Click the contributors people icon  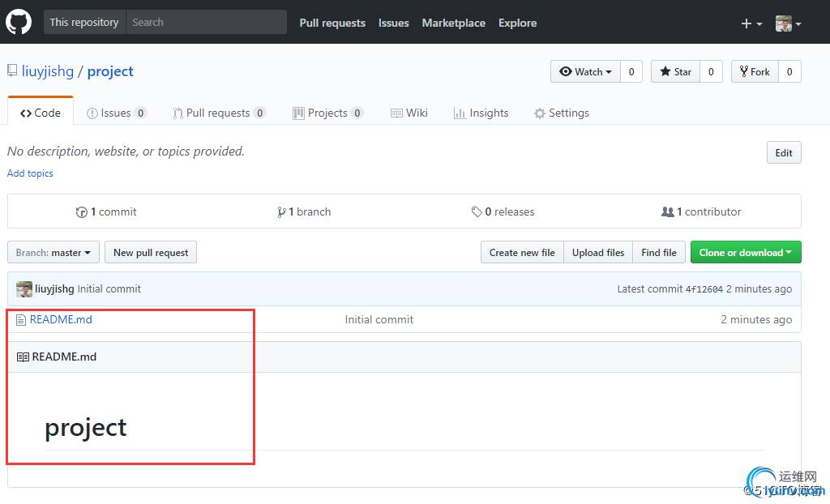point(668,211)
